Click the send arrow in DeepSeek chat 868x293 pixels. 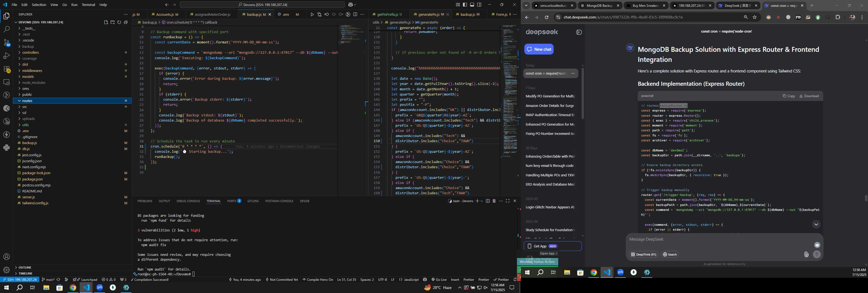click(817, 254)
